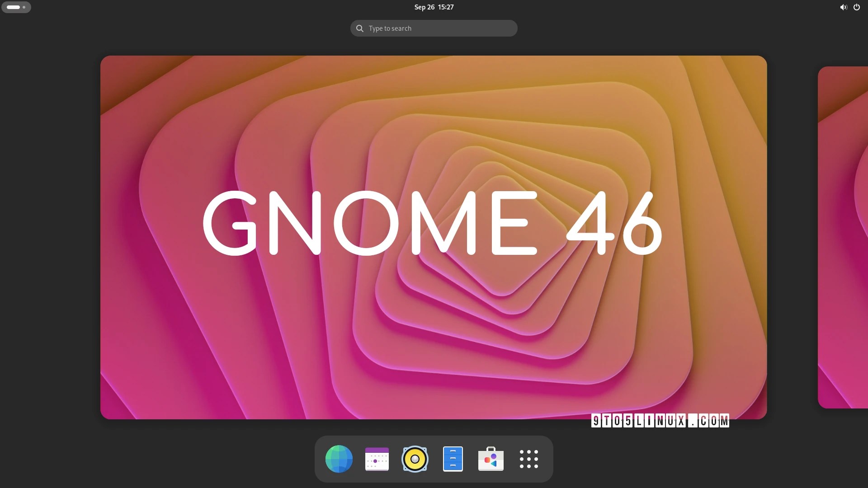Switch via the small workspace dot indicator
This screenshot has width=868, height=488.
(x=24, y=7)
